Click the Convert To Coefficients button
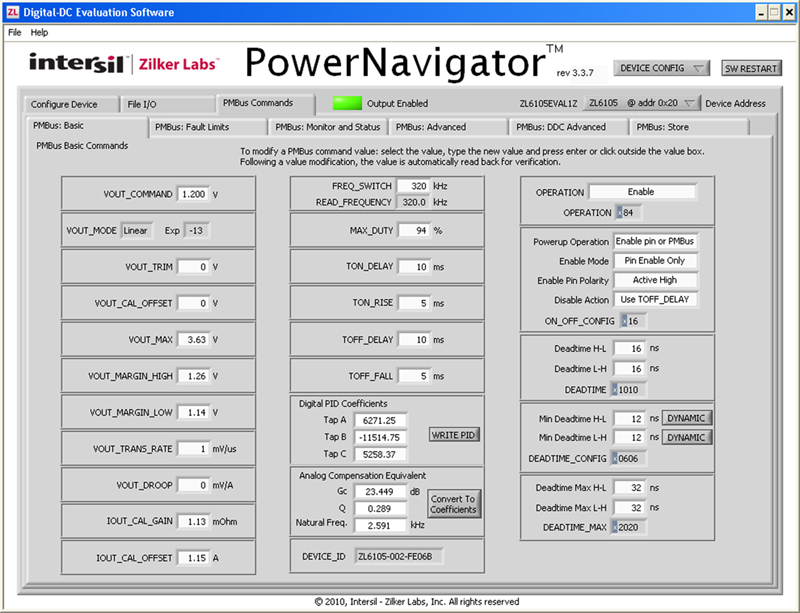Viewport: 800px width, 613px height. pos(453,504)
